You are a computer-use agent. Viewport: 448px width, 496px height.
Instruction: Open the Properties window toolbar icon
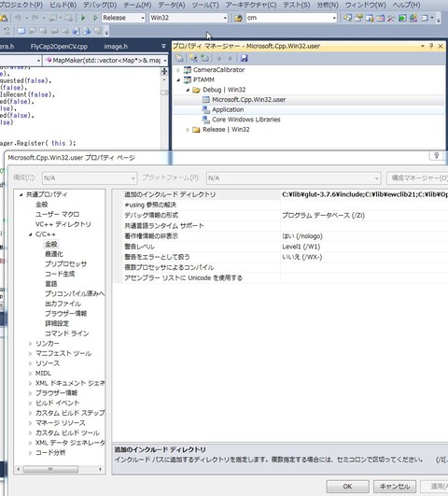click(358, 18)
